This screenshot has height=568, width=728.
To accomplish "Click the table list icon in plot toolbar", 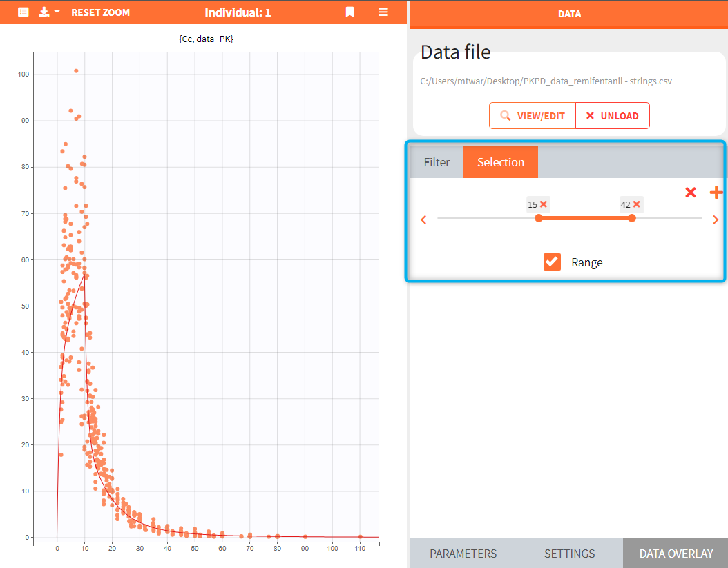I will (23, 12).
